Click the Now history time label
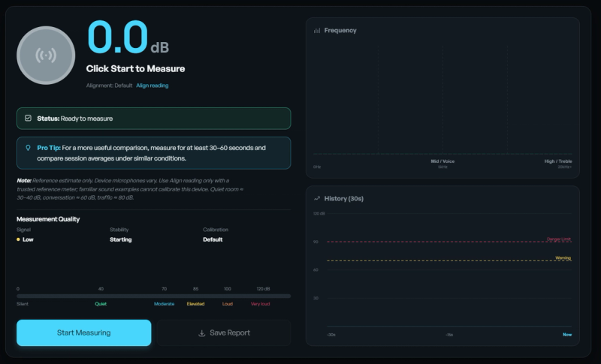This screenshot has height=364, width=601. point(567,335)
